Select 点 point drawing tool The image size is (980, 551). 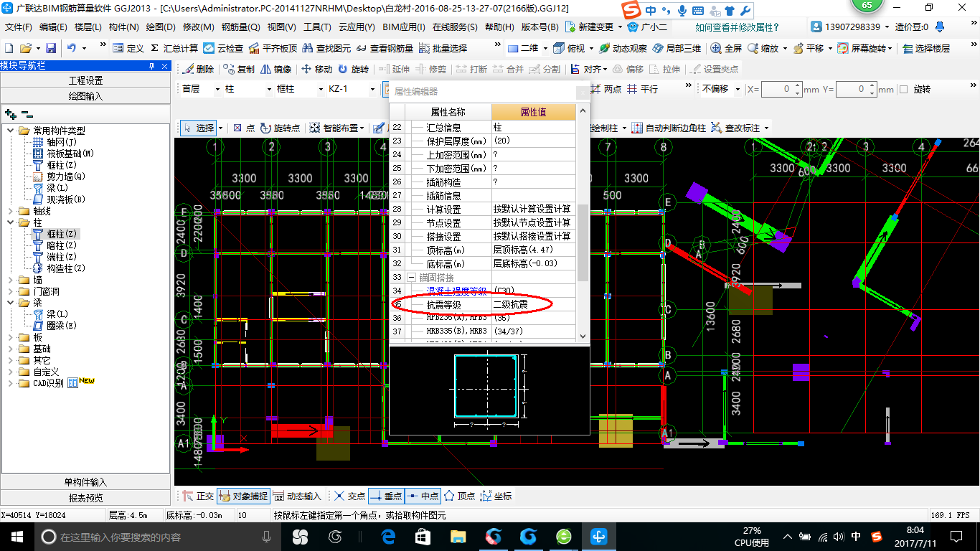[244, 128]
